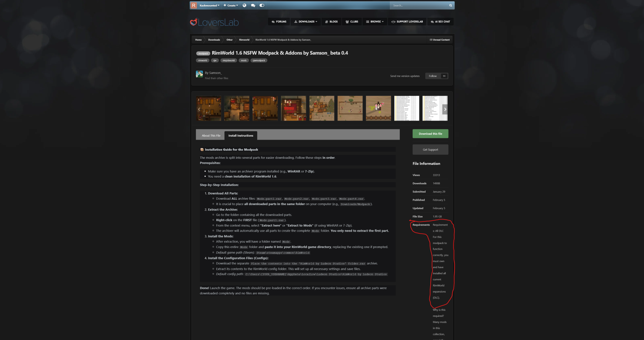The width and height of the screenshot is (644, 340).
Task: Open Samson_ author profile link
Action: coord(215,73)
